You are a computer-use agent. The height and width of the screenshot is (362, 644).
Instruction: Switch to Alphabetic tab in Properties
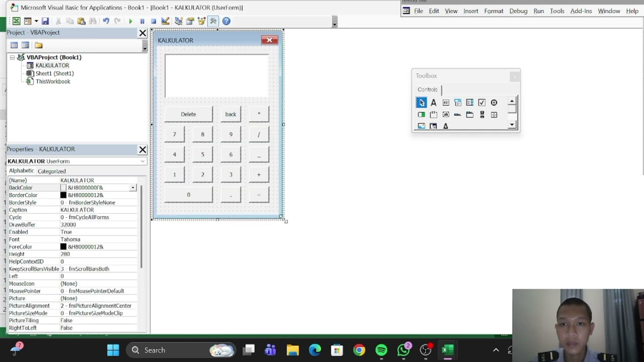pos(21,171)
